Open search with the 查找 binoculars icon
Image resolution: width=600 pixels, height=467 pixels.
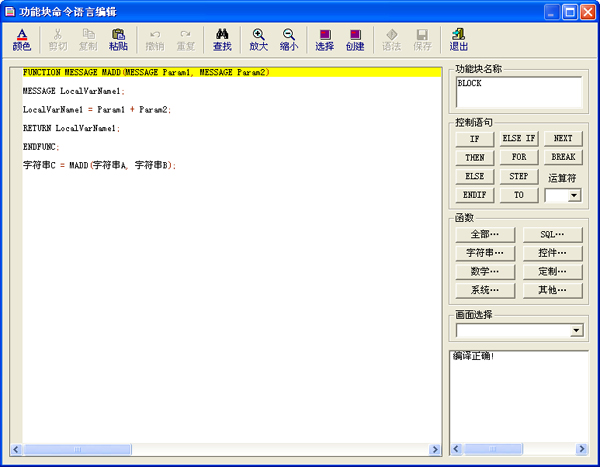pos(222,40)
